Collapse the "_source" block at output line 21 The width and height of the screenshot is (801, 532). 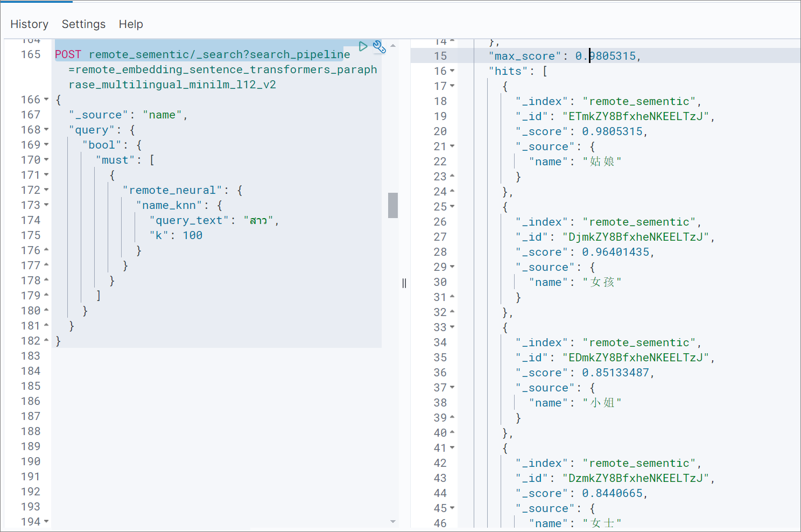[x=452, y=146]
